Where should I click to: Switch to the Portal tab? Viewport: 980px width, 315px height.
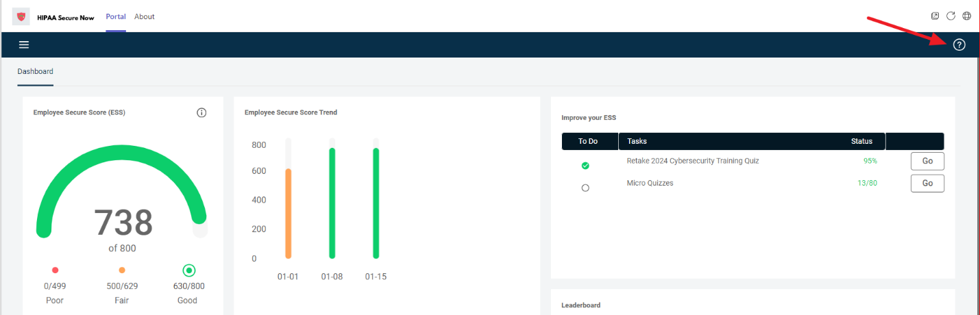116,16
